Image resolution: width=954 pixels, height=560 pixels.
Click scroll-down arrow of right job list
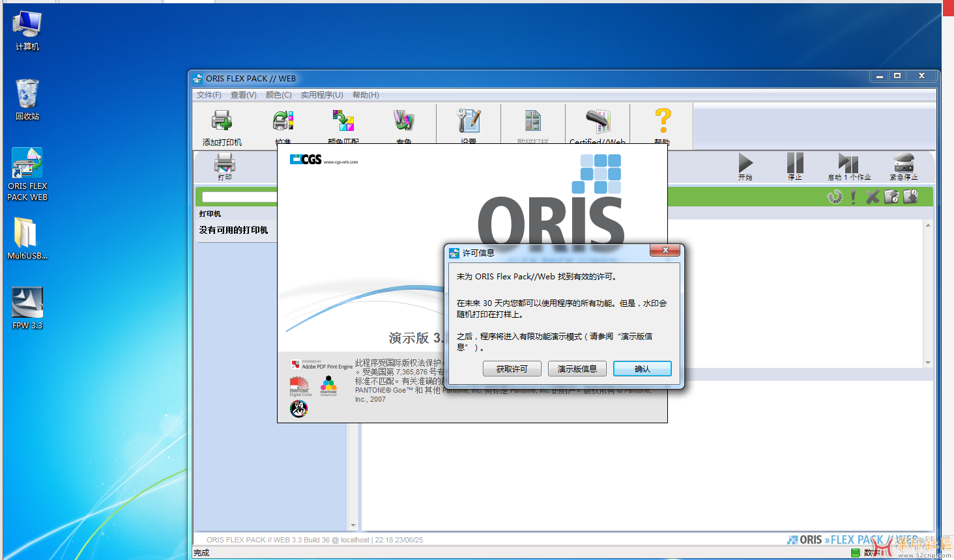928,363
